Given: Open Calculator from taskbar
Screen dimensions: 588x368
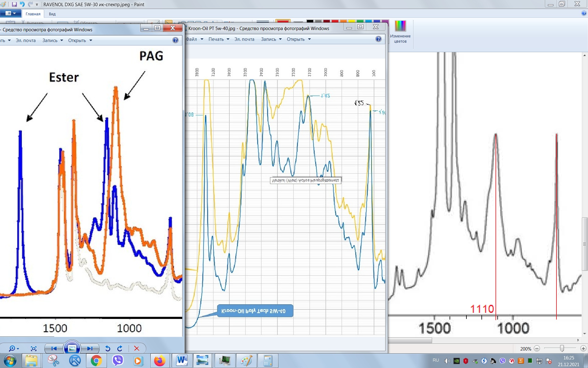Looking at the screenshot, I should (268, 361).
